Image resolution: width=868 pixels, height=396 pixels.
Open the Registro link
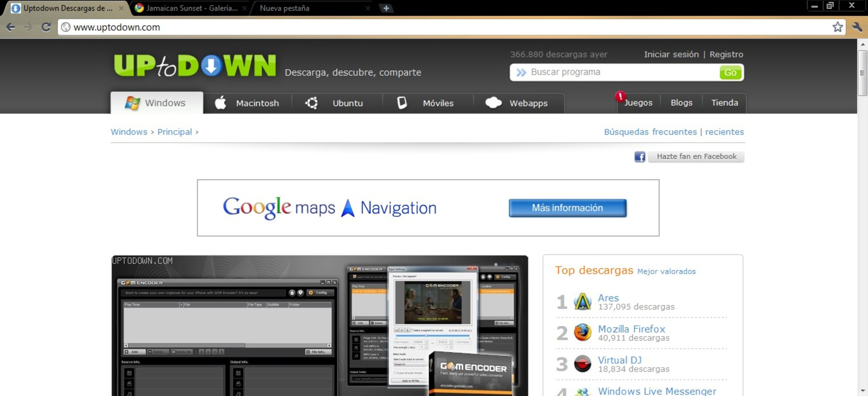(726, 54)
